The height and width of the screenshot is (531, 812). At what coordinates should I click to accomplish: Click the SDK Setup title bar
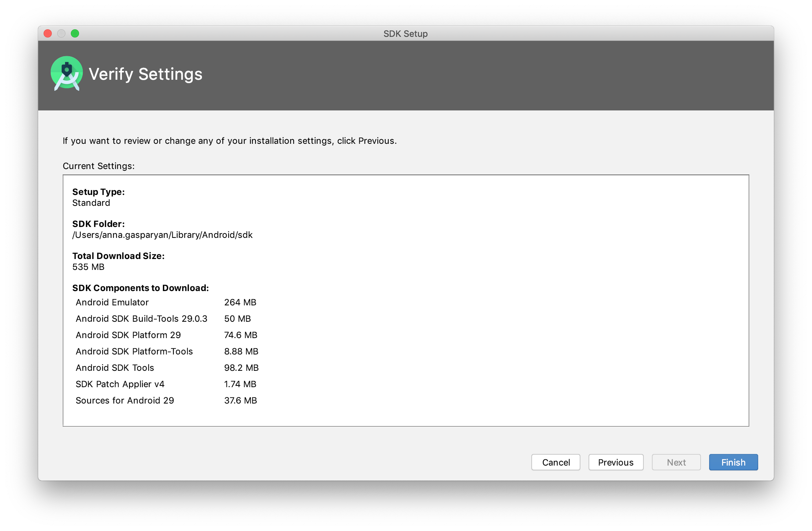[406, 33]
